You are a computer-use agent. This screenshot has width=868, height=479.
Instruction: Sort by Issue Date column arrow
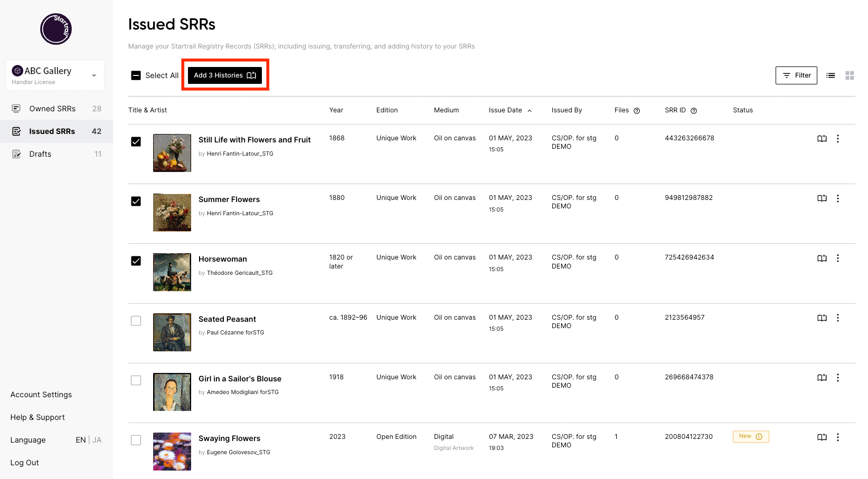(530, 111)
